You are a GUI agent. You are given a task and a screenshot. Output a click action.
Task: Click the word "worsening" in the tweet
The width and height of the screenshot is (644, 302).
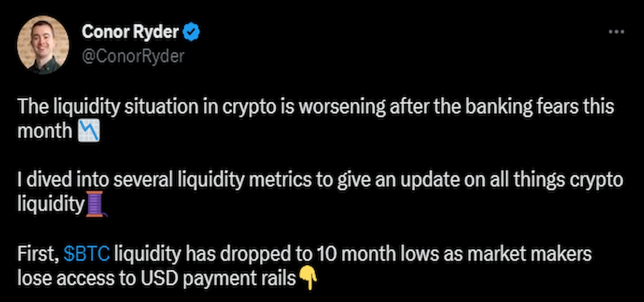pyautogui.click(x=342, y=107)
